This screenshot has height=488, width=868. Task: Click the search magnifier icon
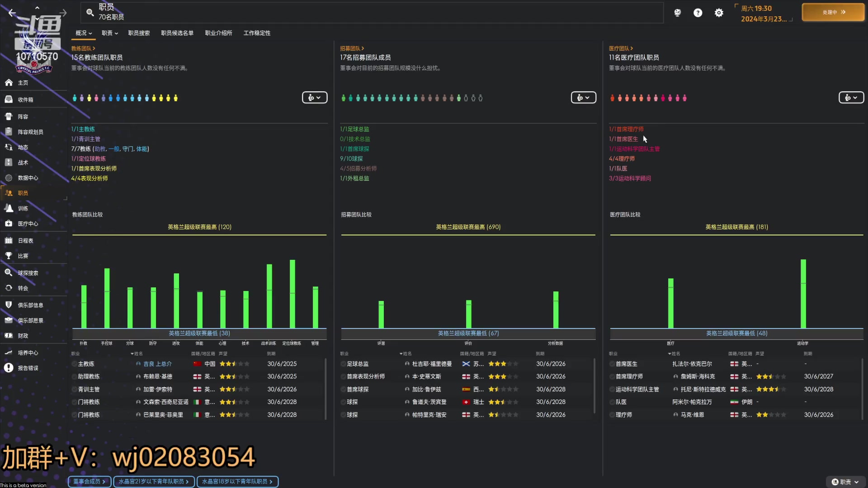tap(90, 13)
